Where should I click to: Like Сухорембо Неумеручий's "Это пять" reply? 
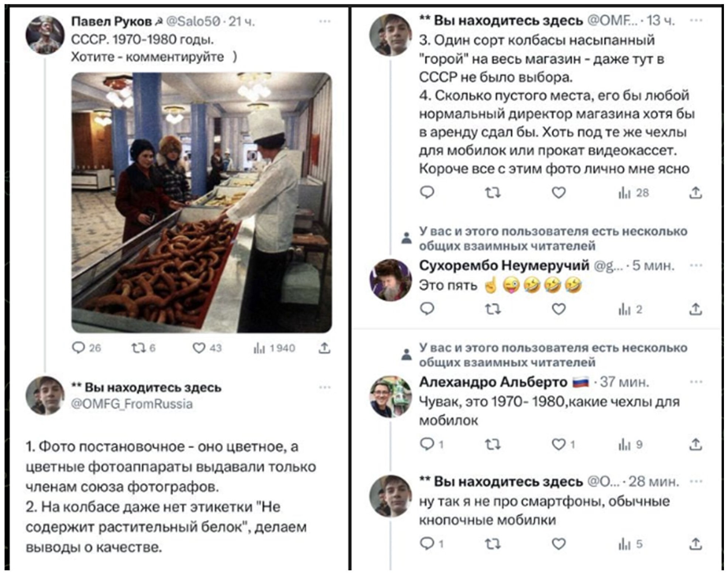pos(559,309)
